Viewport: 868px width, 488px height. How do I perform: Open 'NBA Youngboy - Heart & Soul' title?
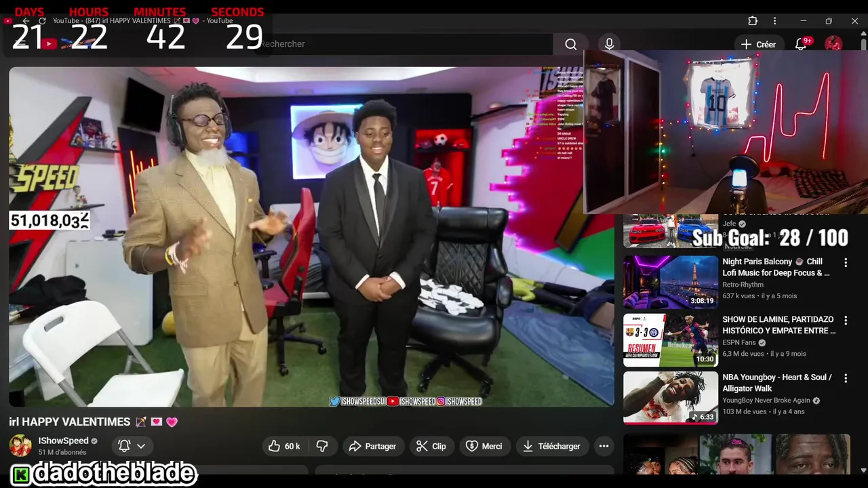(x=777, y=383)
